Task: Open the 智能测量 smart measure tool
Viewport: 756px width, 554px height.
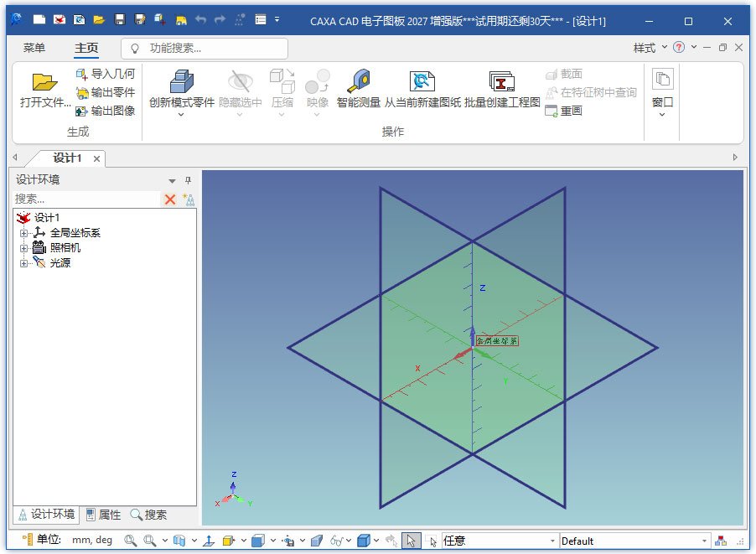Action: pyautogui.click(x=359, y=81)
